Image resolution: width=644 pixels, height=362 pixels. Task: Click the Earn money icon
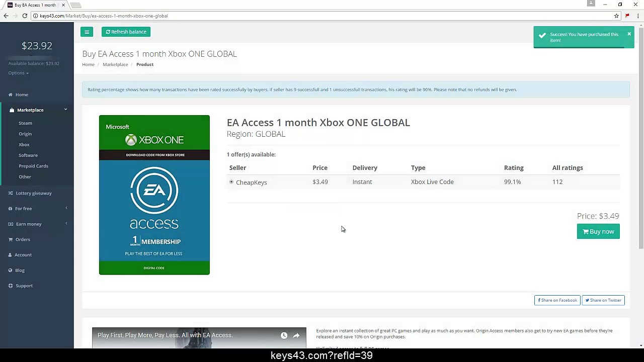click(11, 224)
